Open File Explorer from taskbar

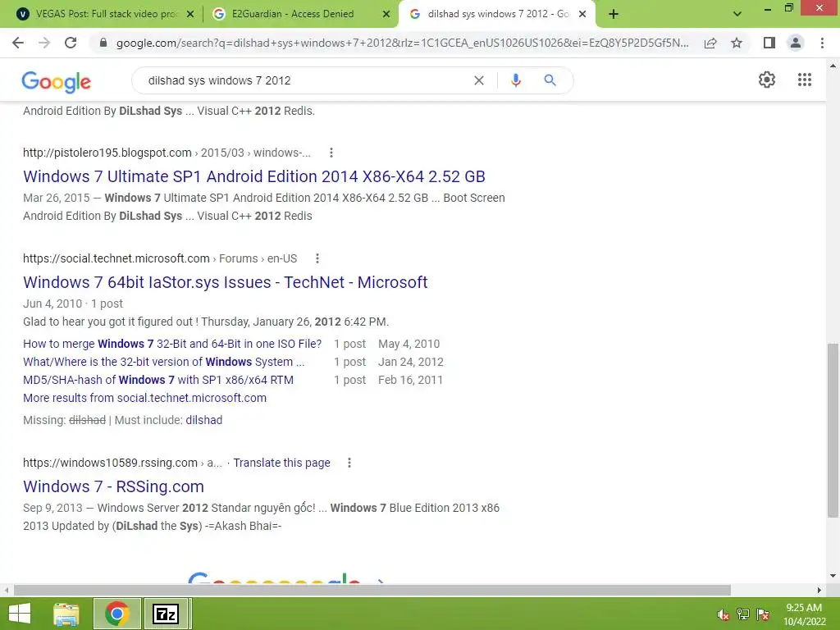[66, 614]
